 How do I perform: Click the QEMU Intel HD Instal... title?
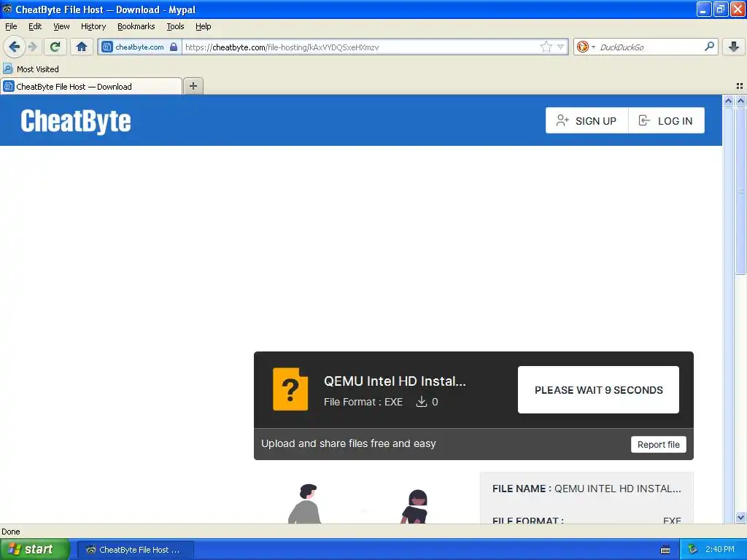tap(395, 381)
